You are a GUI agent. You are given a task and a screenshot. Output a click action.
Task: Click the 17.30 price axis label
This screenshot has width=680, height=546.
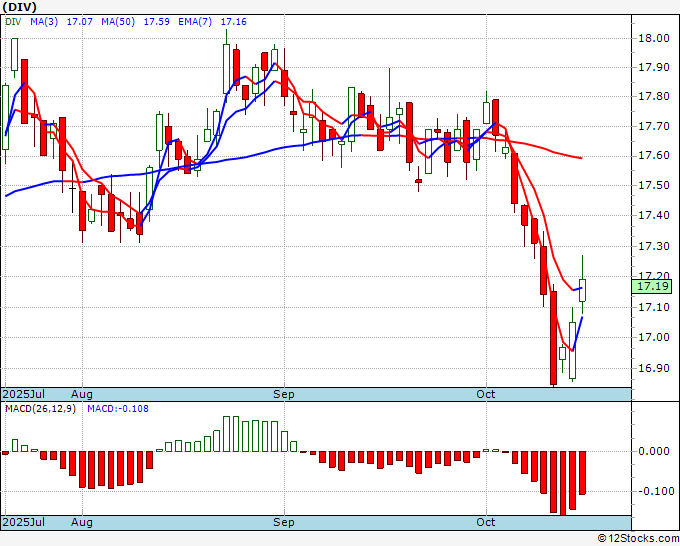click(654, 246)
